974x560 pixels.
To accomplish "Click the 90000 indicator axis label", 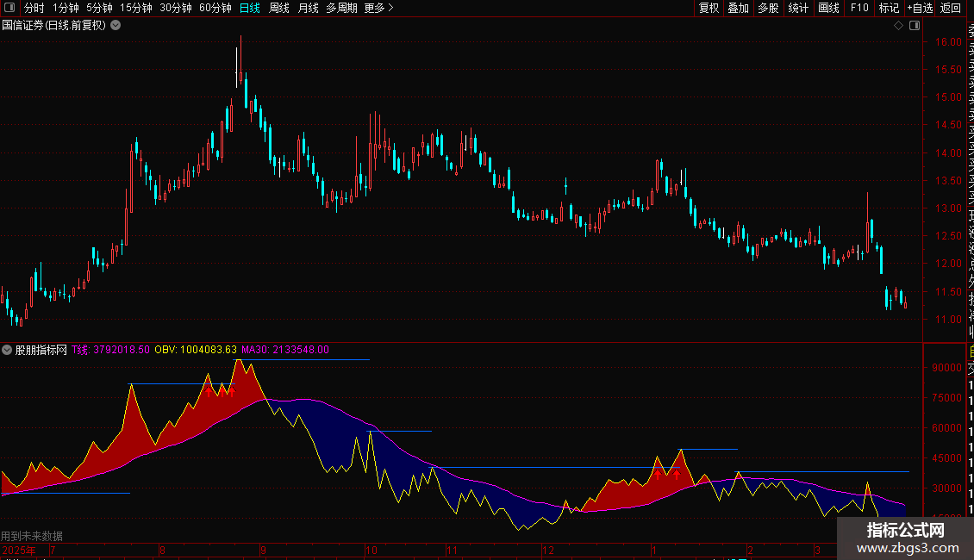I will (946, 368).
